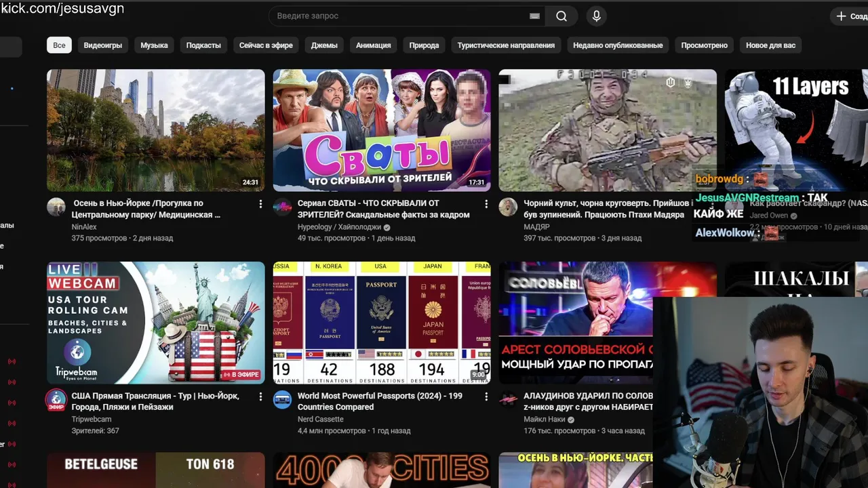
Task: Open the soldier drone video thumbnail
Action: coord(608,130)
